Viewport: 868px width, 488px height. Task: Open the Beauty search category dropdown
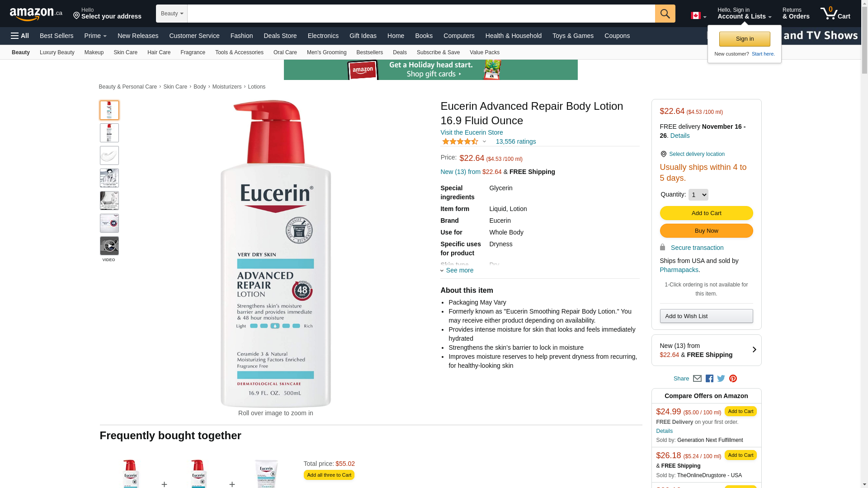(x=172, y=14)
